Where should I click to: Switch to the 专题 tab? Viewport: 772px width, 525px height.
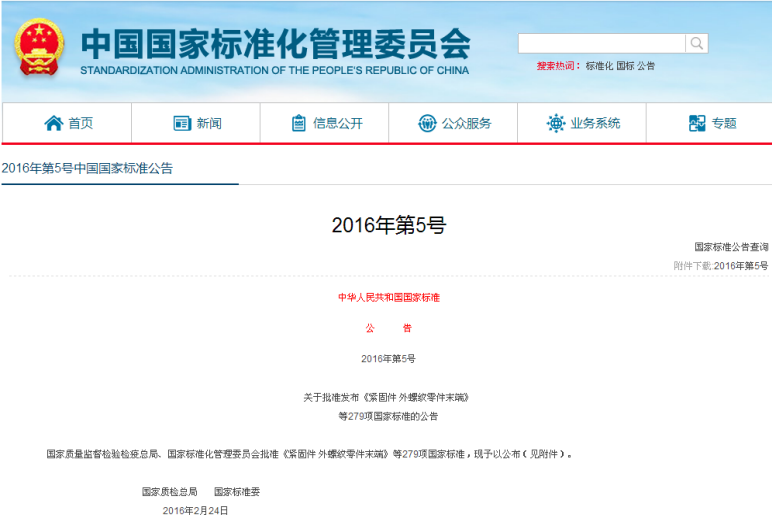point(724,123)
